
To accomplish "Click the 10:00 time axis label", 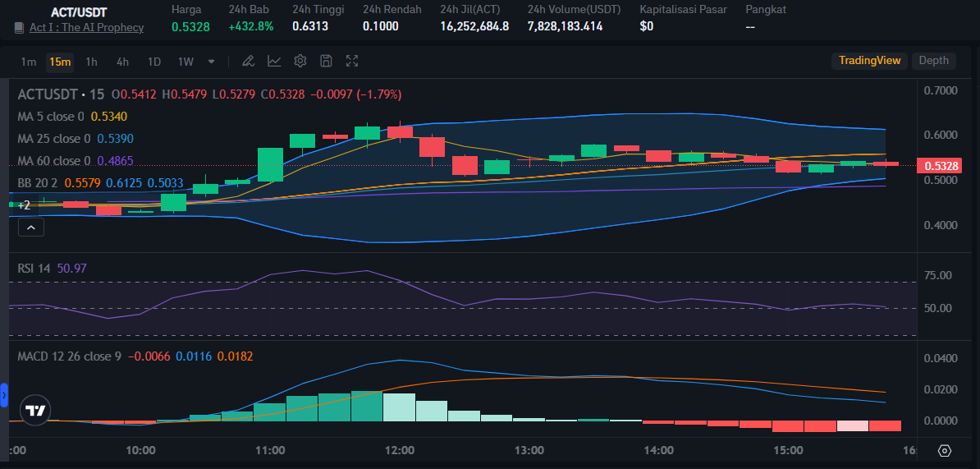I will tap(140, 450).
